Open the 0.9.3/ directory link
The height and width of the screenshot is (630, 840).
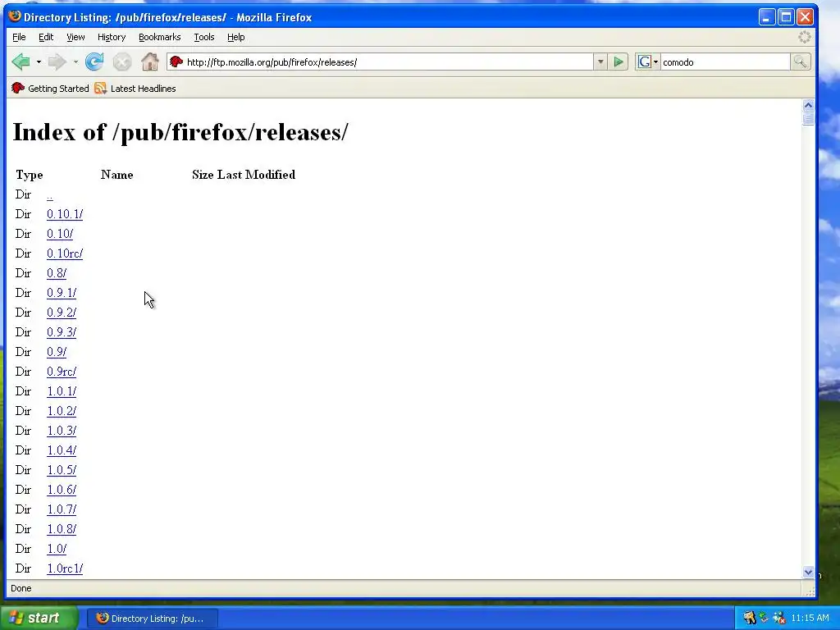(62, 332)
